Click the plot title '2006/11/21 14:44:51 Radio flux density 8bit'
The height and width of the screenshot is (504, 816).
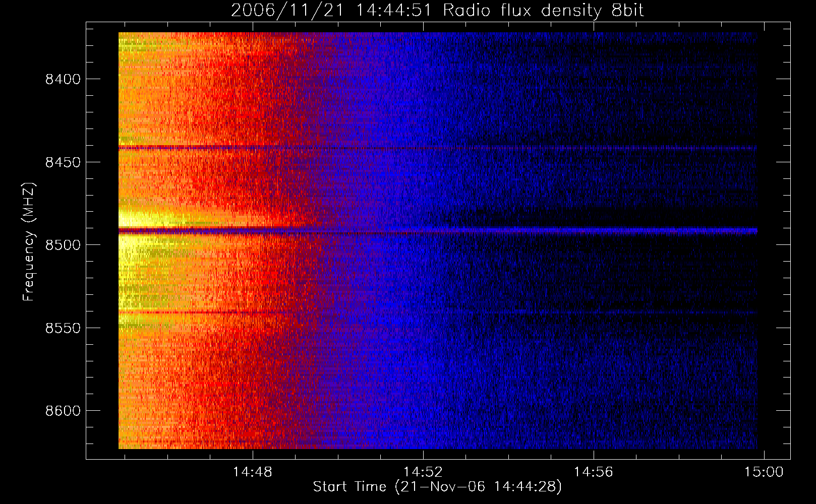437,11
